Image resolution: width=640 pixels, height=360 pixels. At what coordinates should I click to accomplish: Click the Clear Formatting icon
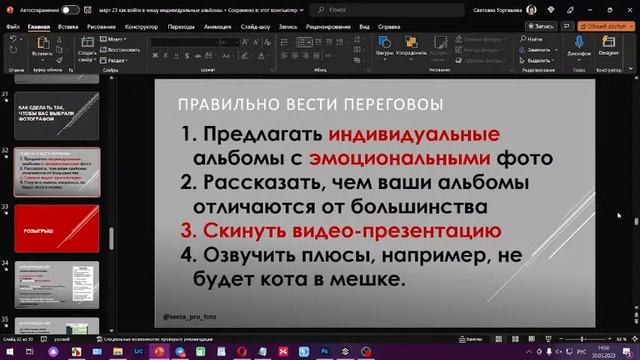(x=267, y=42)
